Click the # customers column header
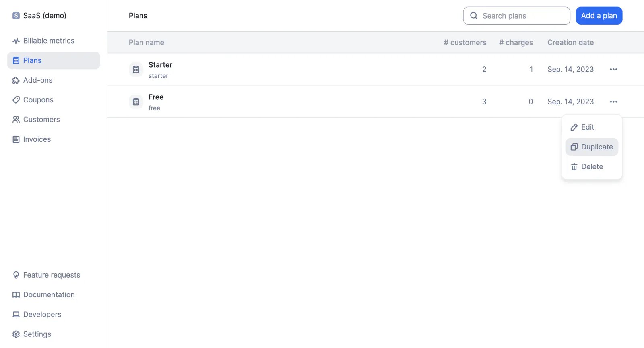Screen dimensions: 644x348 pyautogui.click(x=465, y=43)
